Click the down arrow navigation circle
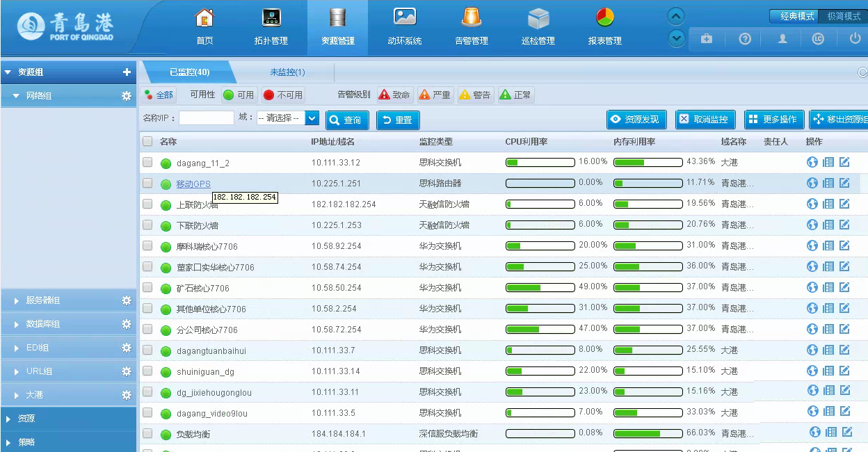 point(676,38)
